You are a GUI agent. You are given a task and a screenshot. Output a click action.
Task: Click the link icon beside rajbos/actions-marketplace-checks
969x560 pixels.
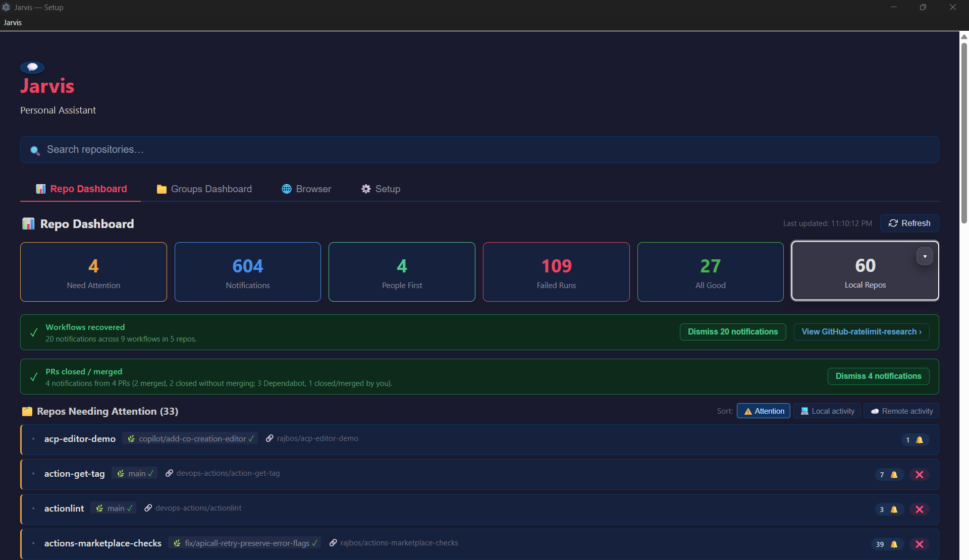pyautogui.click(x=333, y=543)
